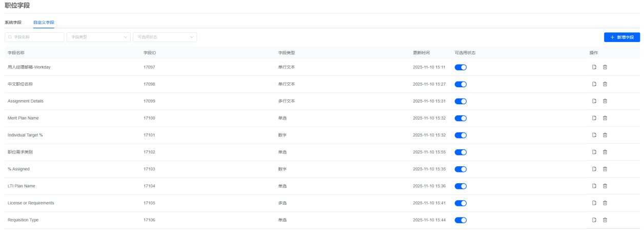Click field ID 17097
Viewport: 644px width, 233px height.
[149, 67]
